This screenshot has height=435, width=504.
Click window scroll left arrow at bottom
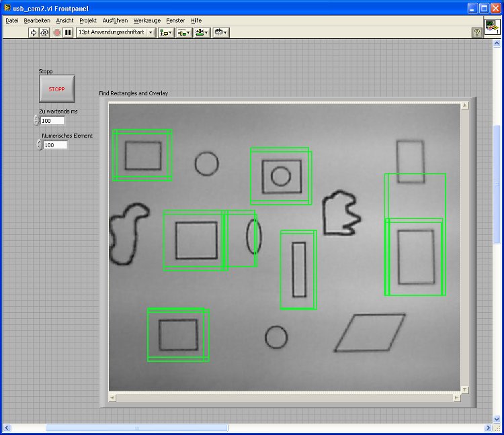pos(7,428)
